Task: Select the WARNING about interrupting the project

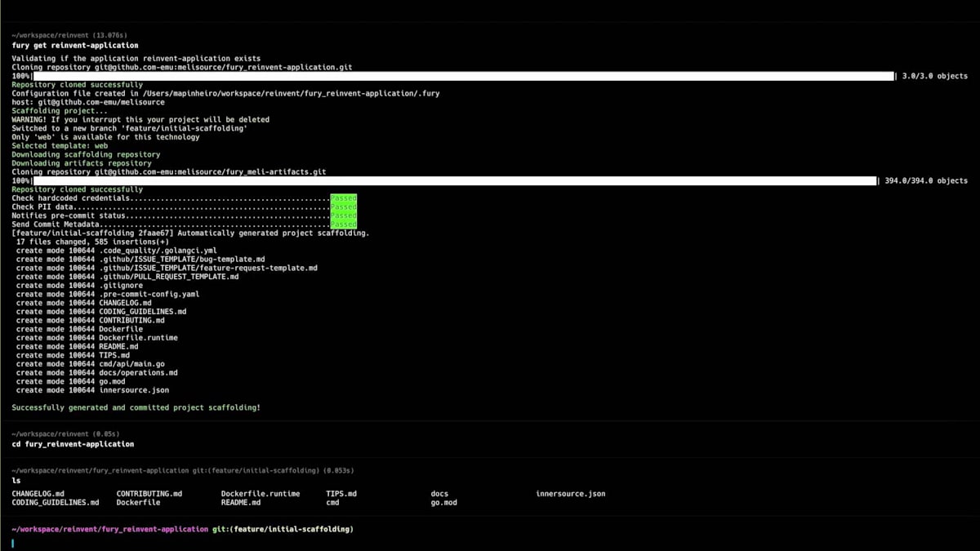Action: click(140, 119)
